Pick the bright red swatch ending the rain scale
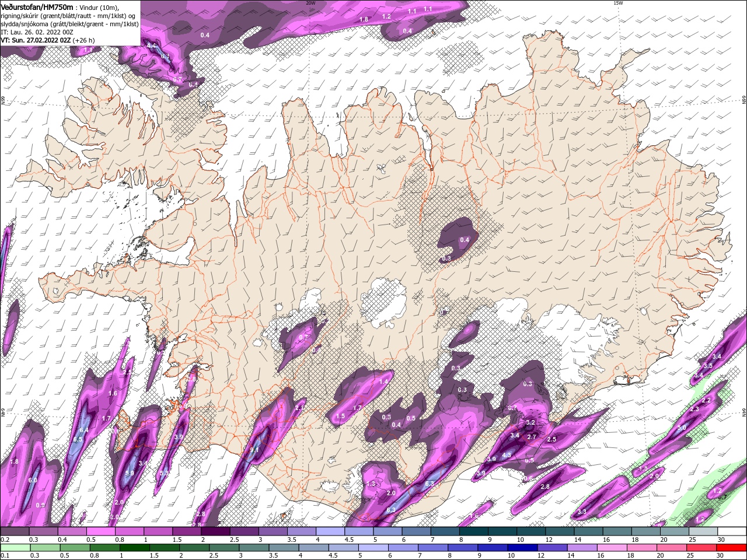 click(731, 548)
